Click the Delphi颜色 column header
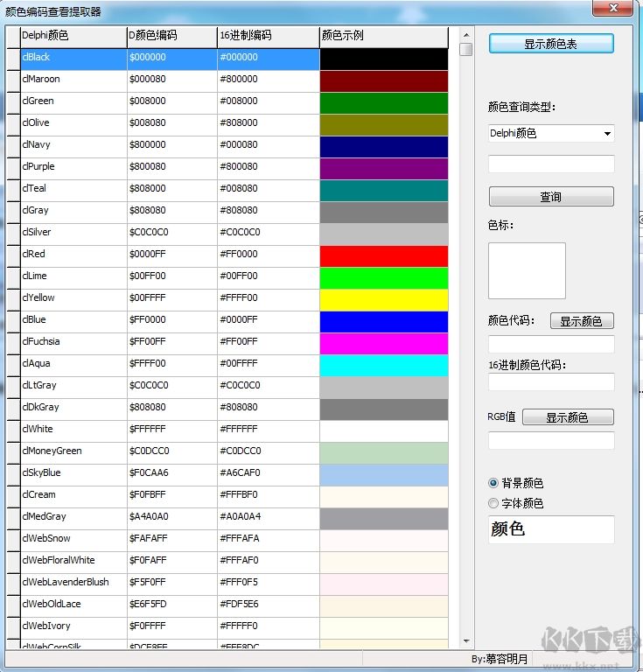 (73, 36)
